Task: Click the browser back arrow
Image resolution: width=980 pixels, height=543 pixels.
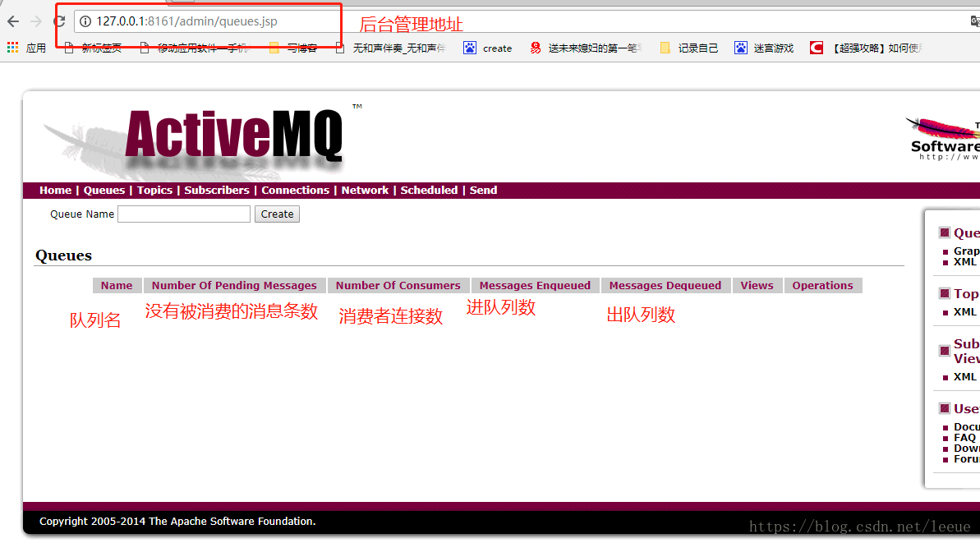Action: point(13,22)
